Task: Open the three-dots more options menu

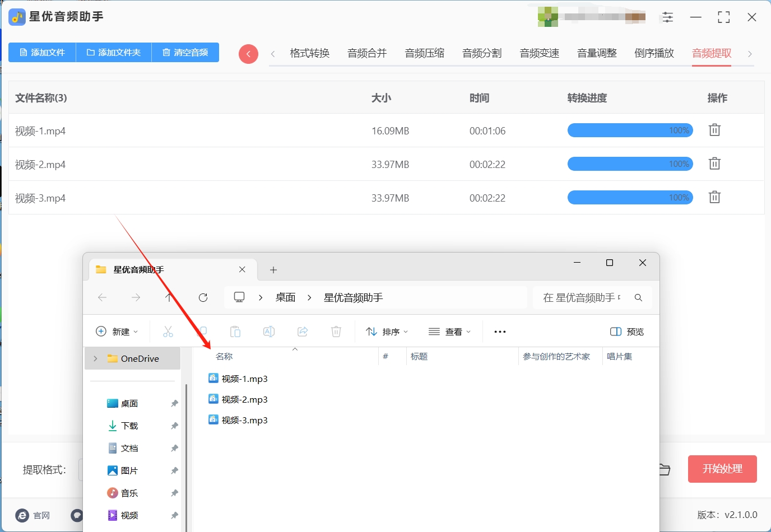Action: pyautogui.click(x=500, y=332)
